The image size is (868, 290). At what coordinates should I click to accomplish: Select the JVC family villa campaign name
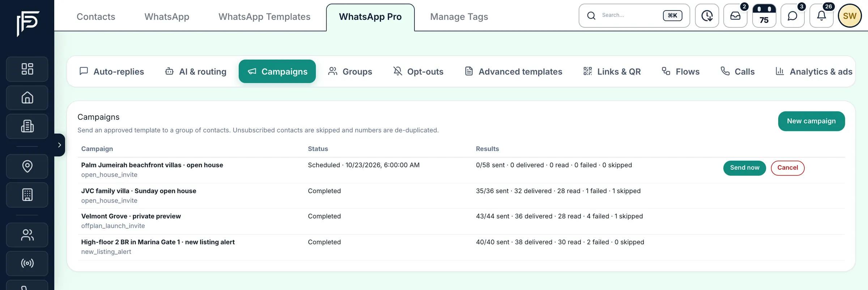click(139, 191)
